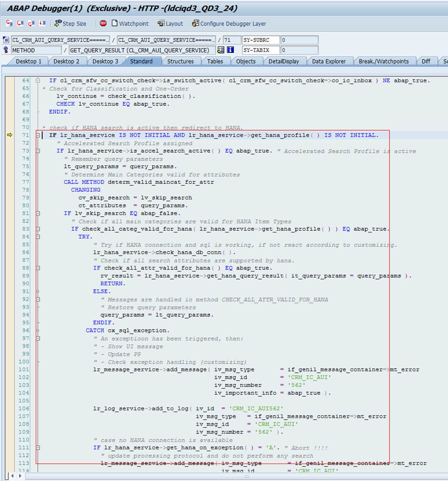Collapse the IF block at line 71
This screenshot has height=481, width=448.
38,135
